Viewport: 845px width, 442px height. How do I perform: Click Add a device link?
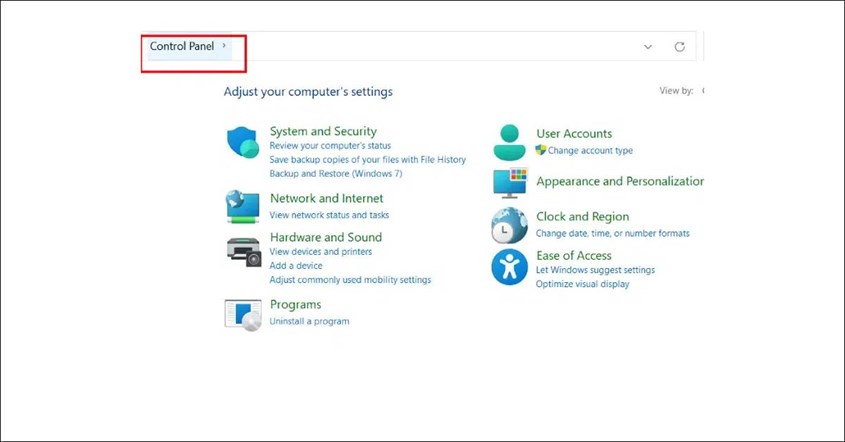pyautogui.click(x=296, y=266)
